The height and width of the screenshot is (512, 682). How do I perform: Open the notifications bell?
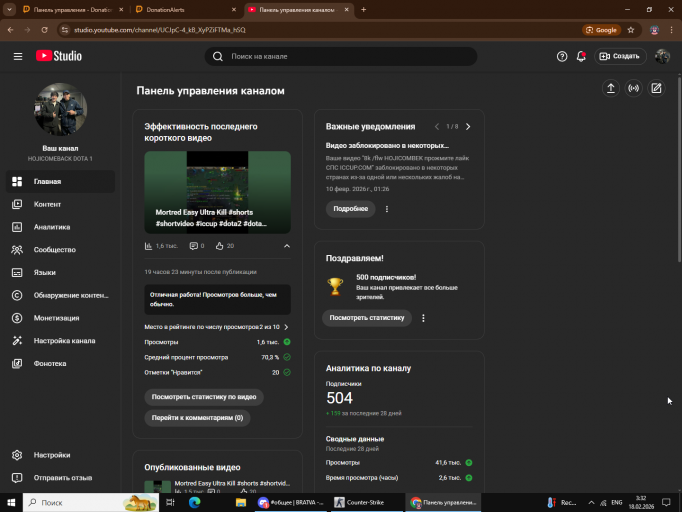point(581,56)
